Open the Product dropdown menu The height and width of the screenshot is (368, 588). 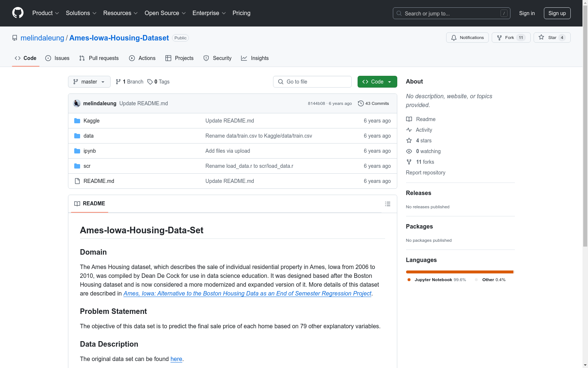click(46, 13)
